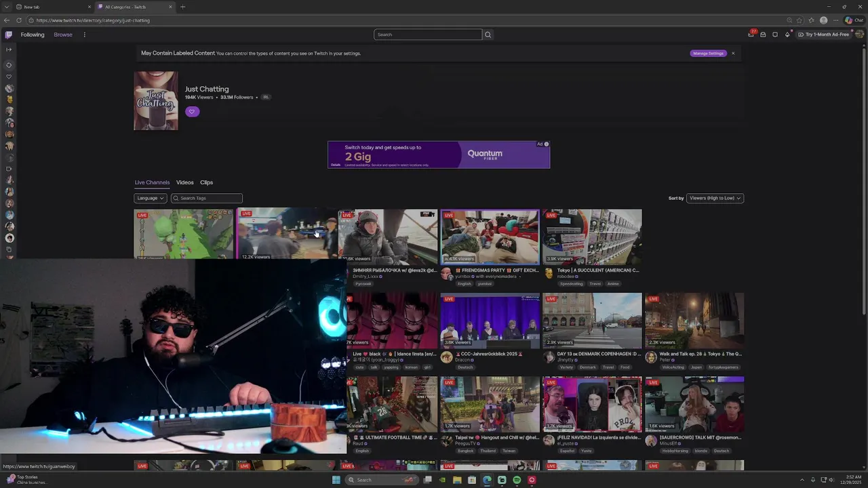This screenshot has width=868, height=488.
Task: Click Try 1-Month Ad-Free button
Action: [x=823, y=35]
